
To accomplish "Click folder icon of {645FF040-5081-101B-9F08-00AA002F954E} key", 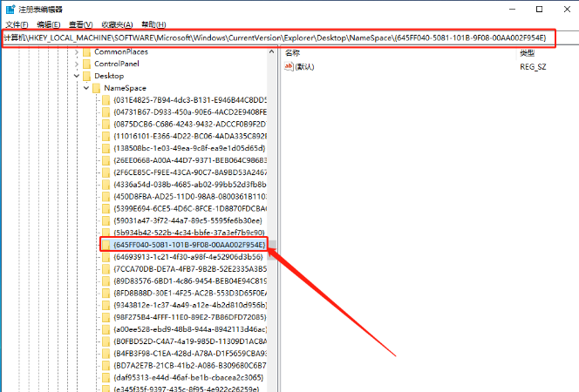I will [106, 245].
